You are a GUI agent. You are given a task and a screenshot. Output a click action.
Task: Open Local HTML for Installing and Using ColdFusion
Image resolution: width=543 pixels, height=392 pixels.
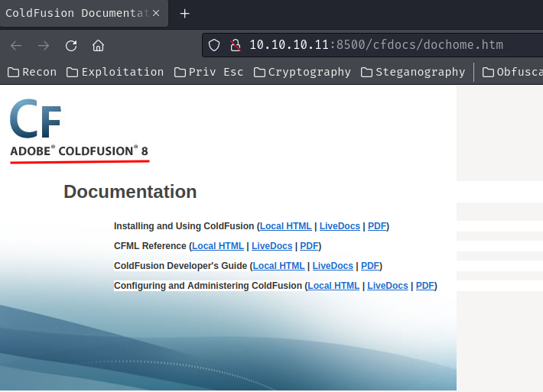[286, 226]
